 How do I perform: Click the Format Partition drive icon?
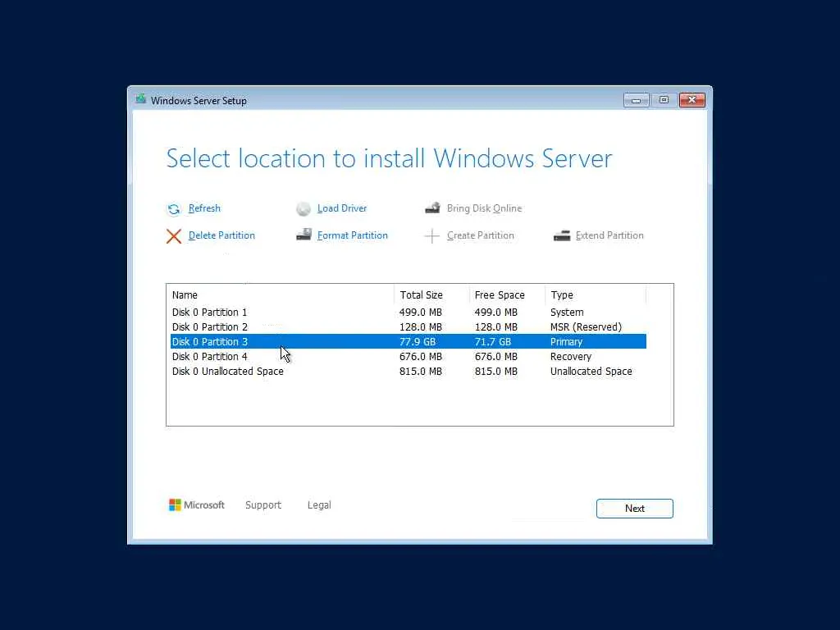point(304,235)
